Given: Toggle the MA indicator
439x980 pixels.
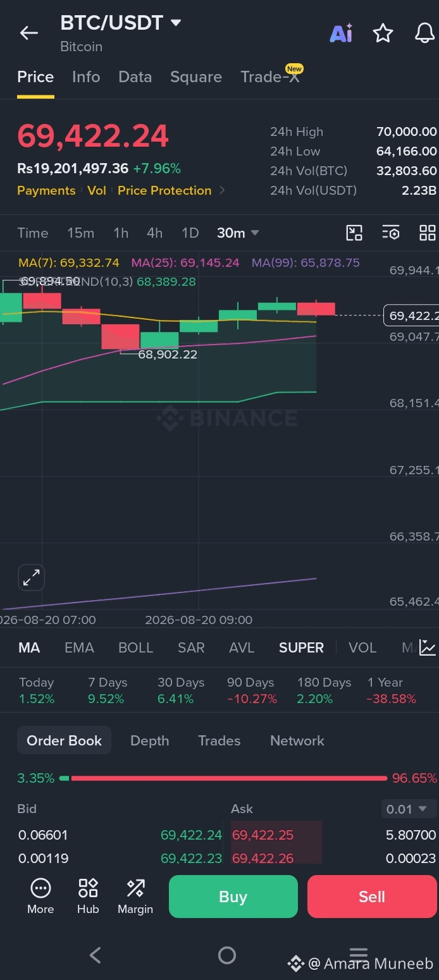Looking at the screenshot, I should coord(29,647).
